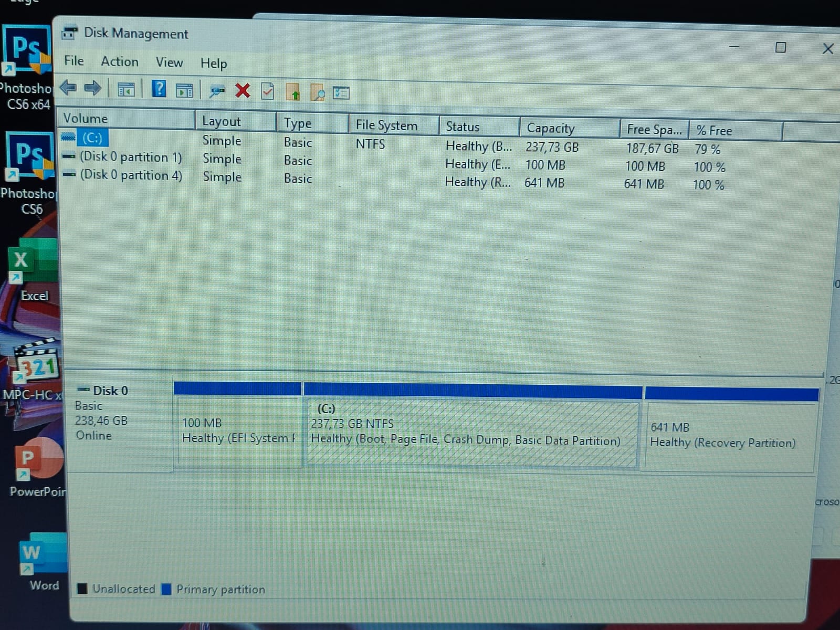Click the Forward arrow toolbar icon
The width and height of the screenshot is (840, 630).
point(93,88)
